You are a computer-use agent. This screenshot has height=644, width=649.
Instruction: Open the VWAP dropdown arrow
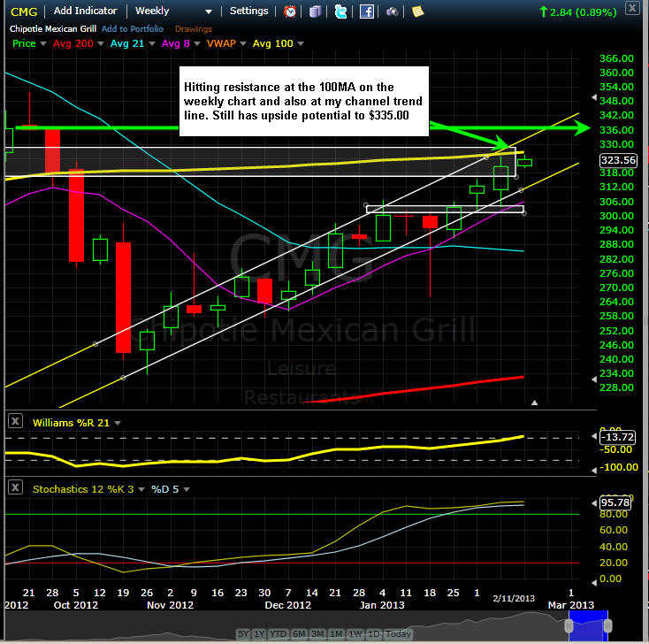pyautogui.click(x=243, y=44)
